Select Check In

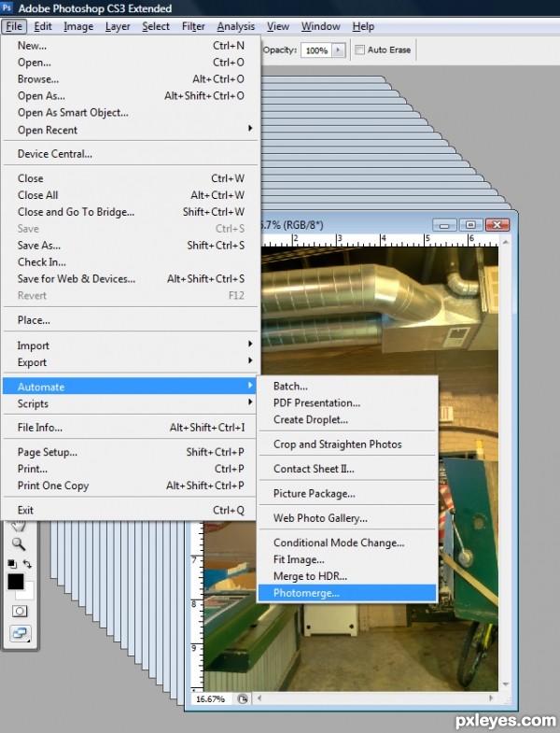coord(130,261)
